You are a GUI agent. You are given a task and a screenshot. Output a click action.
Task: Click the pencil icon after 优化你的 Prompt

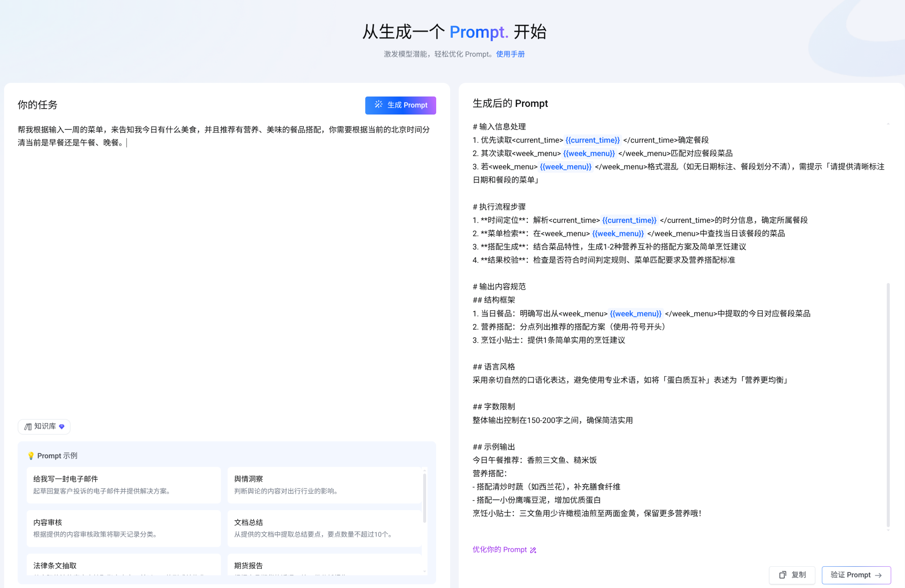tap(533, 550)
